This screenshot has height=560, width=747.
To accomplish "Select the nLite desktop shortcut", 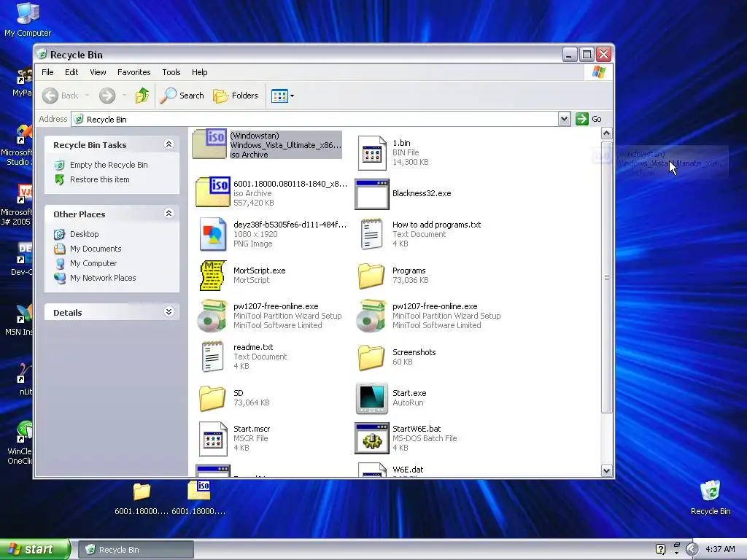I will coord(23,381).
